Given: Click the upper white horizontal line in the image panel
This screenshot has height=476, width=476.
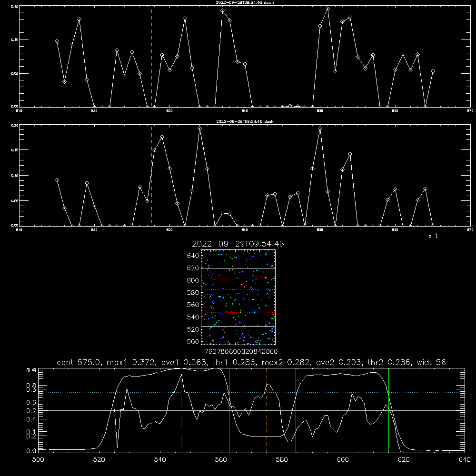Looking at the screenshot, I should 238,268.
